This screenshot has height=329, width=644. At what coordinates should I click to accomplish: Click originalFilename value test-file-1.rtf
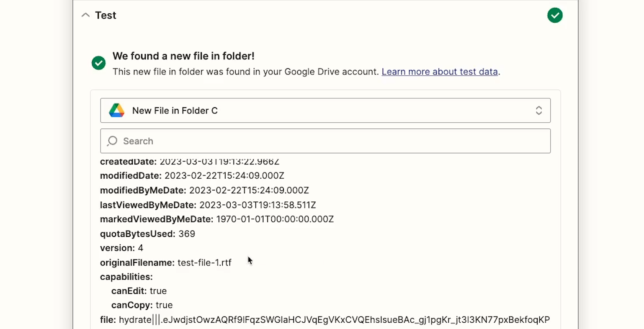(x=204, y=263)
